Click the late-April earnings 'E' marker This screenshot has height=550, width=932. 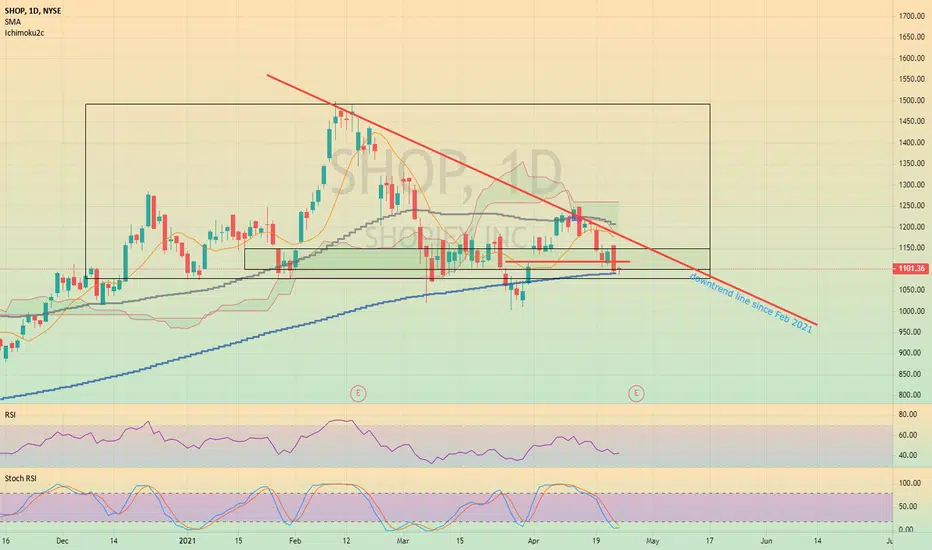[x=636, y=393]
